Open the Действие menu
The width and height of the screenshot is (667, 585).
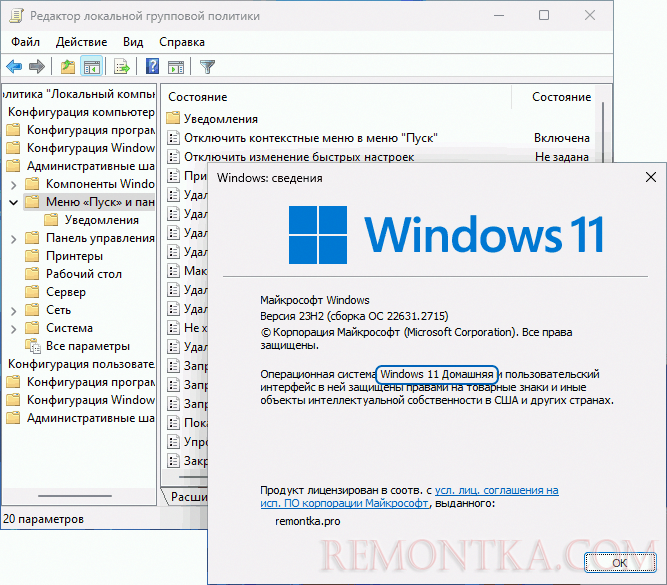coord(81,42)
